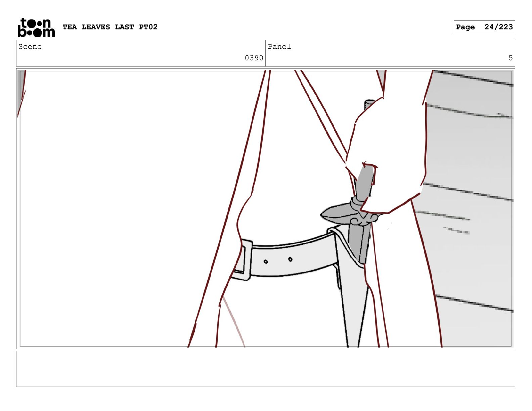The height and width of the screenshot is (411, 532).
Task: Select the title 'TEA LEAVES LAST PT02'
Action: (110, 27)
